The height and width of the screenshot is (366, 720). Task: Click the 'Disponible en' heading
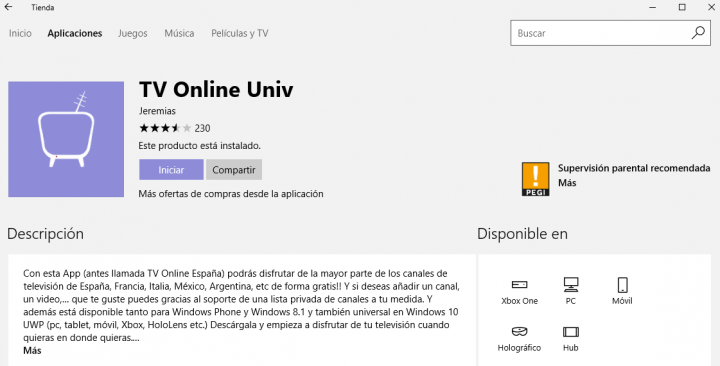tap(522, 234)
